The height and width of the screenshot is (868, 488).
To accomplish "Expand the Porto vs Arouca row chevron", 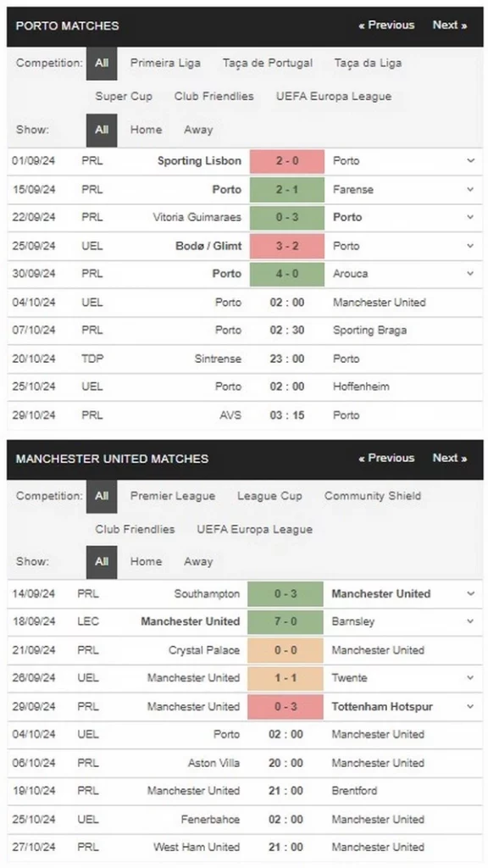I will [x=471, y=274].
